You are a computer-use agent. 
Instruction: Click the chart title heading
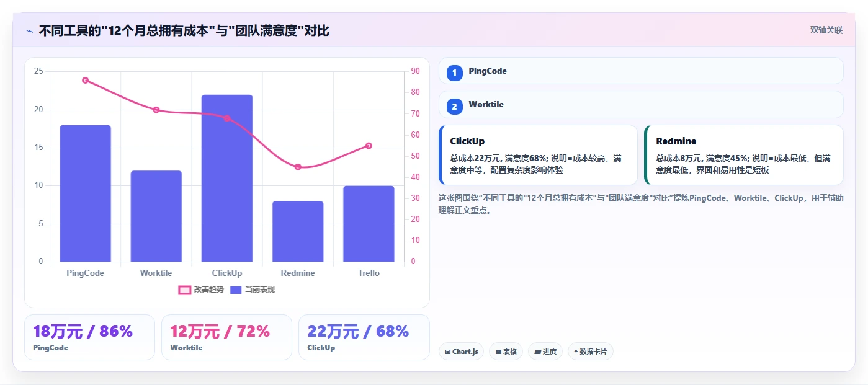[184, 31]
